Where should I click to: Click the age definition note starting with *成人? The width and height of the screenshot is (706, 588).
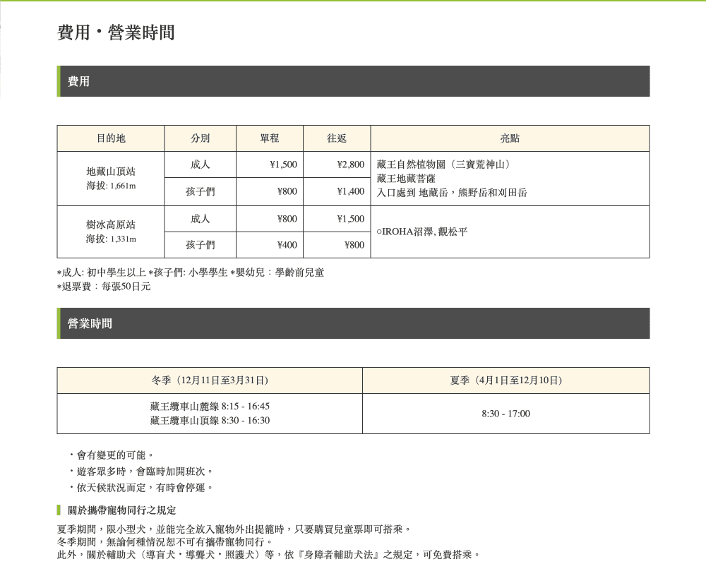191,272
